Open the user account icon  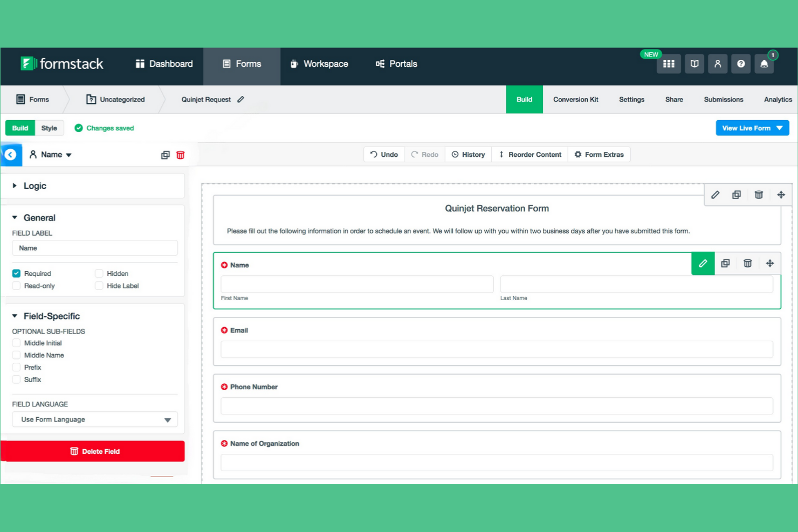(x=718, y=64)
